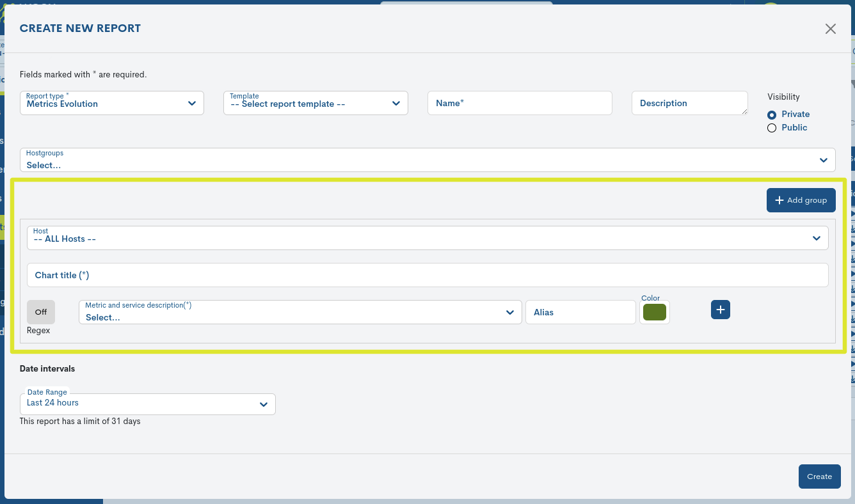This screenshot has height=504, width=855.
Task: Open the Host dropdown showing ALL Hosts
Action: click(x=427, y=238)
